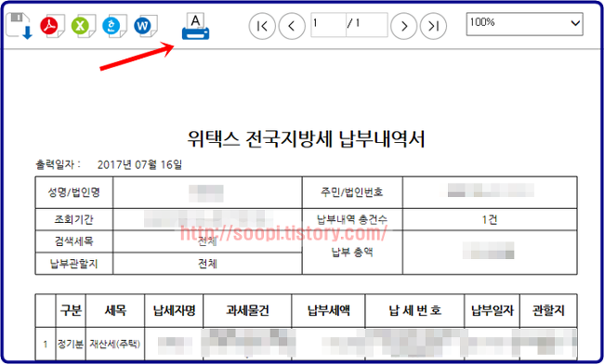Click the 구분 column header
This screenshot has width=604, height=364.
tap(71, 310)
